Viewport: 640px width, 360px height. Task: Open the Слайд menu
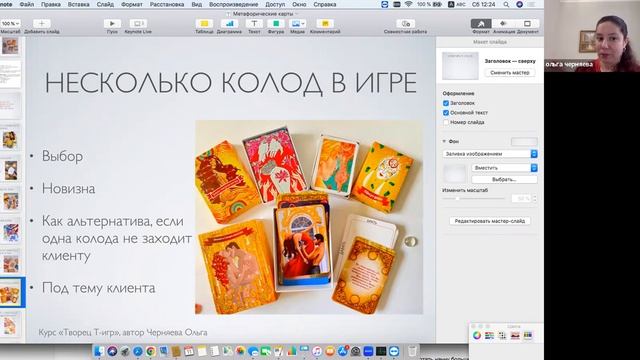coord(105,4)
